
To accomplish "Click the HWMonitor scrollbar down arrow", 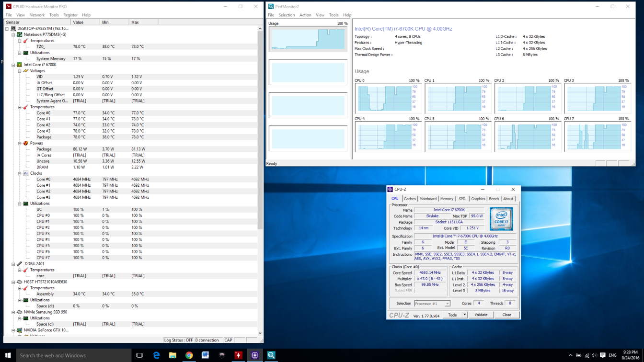I will (260, 333).
